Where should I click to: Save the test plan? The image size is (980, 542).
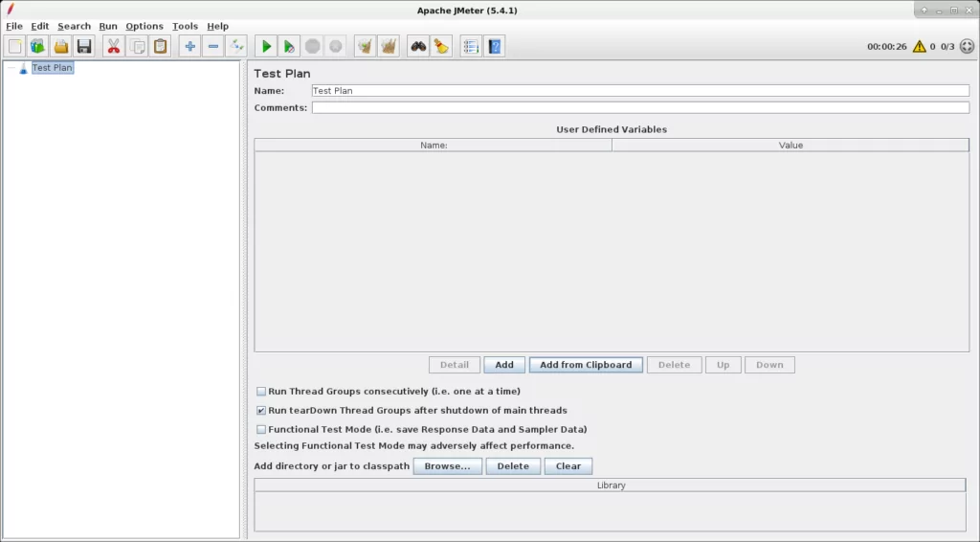84,46
